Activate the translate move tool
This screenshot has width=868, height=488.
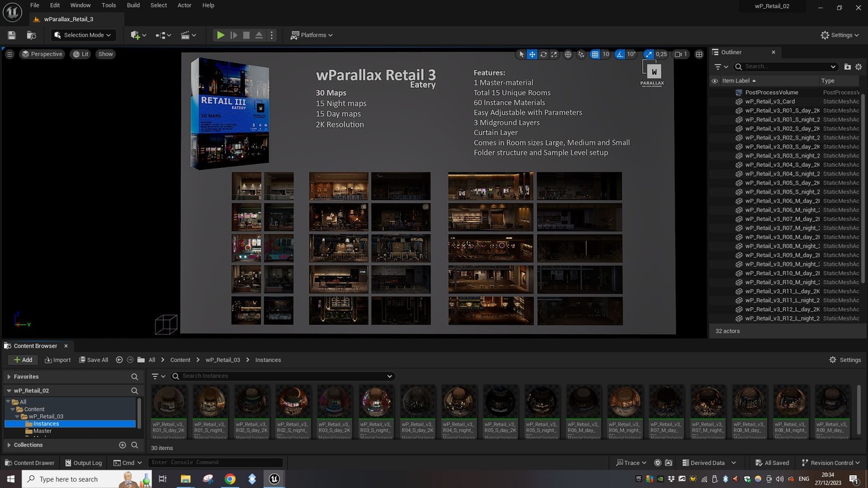click(x=532, y=54)
